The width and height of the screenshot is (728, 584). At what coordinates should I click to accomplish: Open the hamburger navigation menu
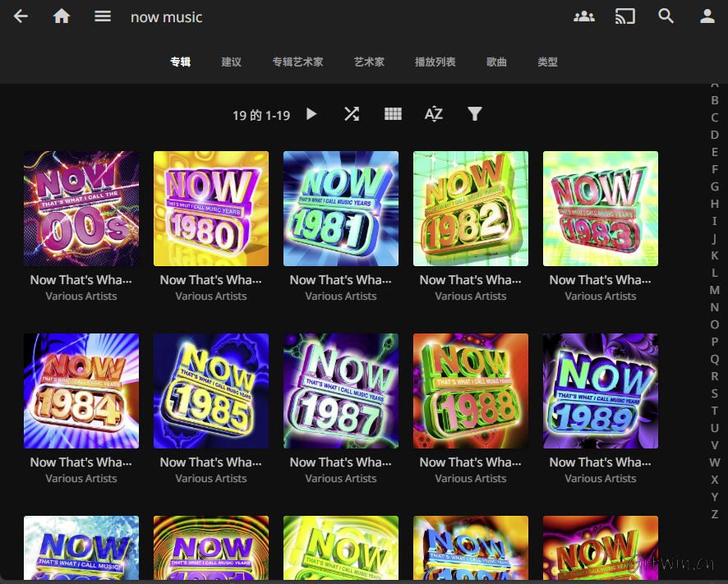[103, 16]
